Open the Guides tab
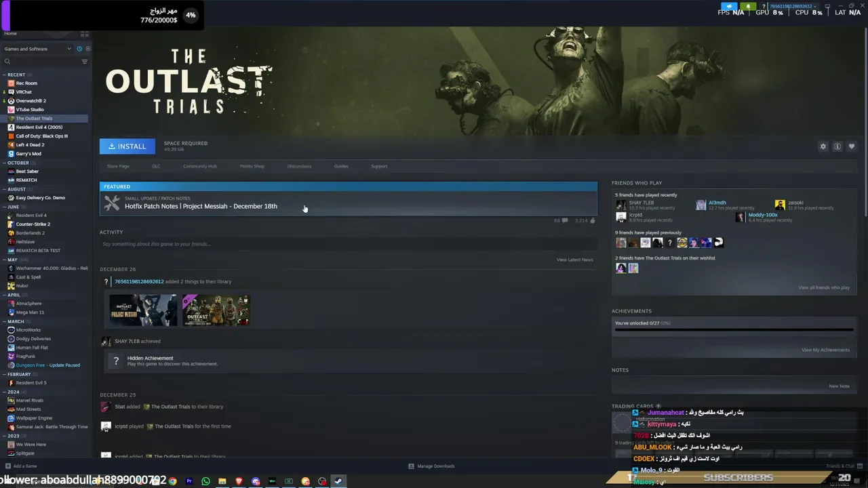Viewport: 868px width, 488px height. point(341,166)
